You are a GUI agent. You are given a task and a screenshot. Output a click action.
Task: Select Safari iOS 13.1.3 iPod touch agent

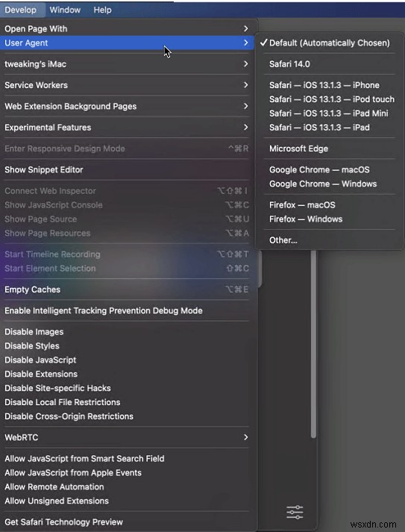tap(329, 99)
